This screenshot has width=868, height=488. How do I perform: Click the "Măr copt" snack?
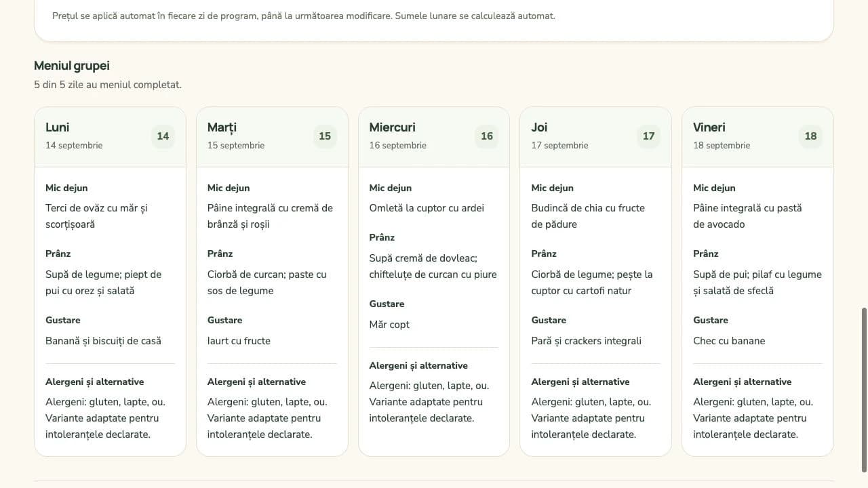pyautogui.click(x=390, y=325)
